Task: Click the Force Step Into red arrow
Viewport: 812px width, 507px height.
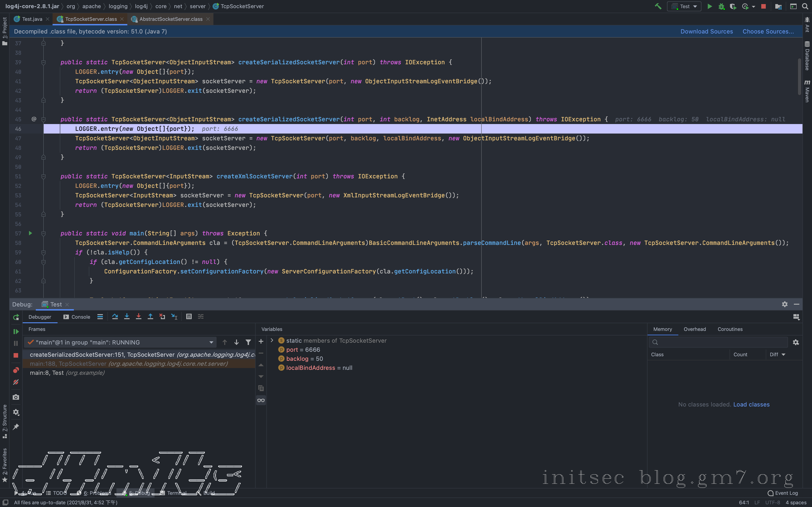Action: (139, 317)
